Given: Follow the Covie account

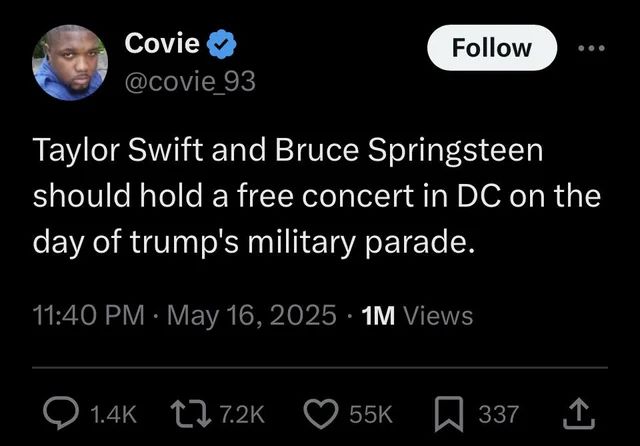Looking at the screenshot, I should click(492, 48).
